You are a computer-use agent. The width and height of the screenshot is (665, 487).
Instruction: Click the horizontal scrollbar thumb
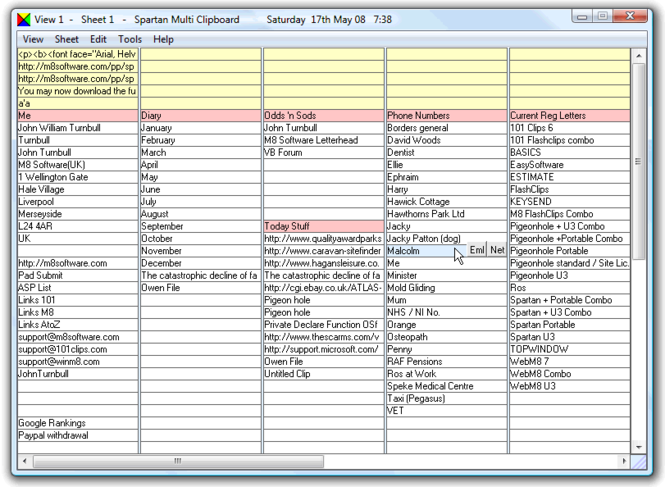178,461
